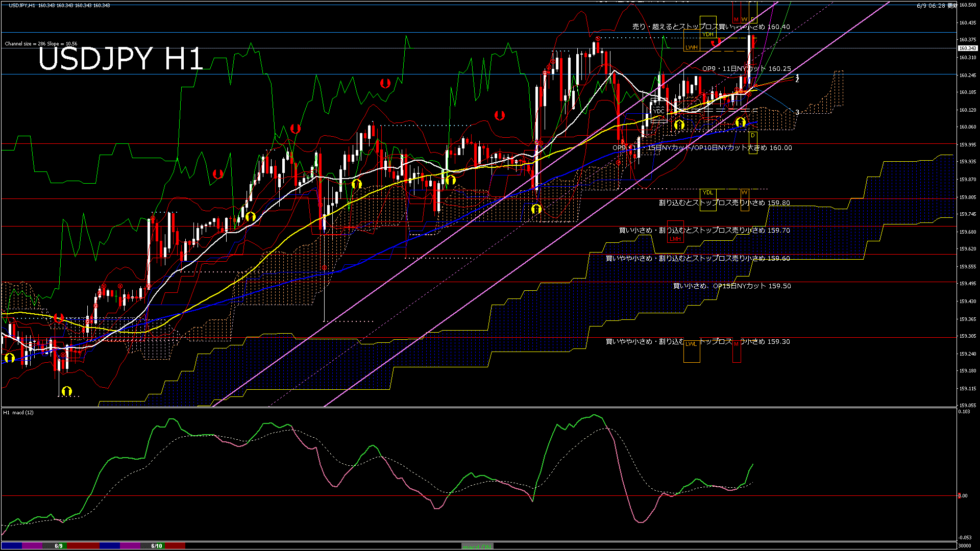Select the YDL level box label
The height and width of the screenshot is (551, 980).
pos(707,192)
